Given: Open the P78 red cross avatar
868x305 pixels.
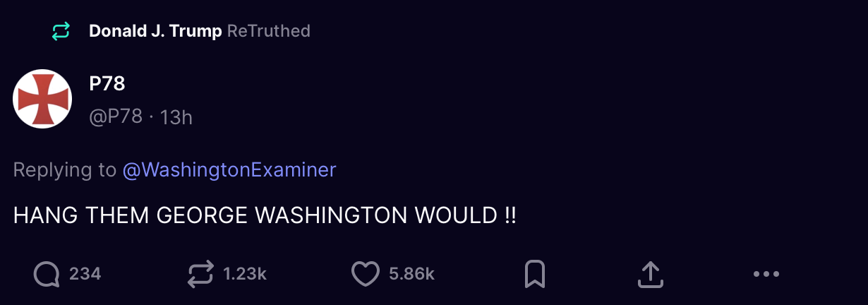Looking at the screenshot, I should tap(43, 99).
